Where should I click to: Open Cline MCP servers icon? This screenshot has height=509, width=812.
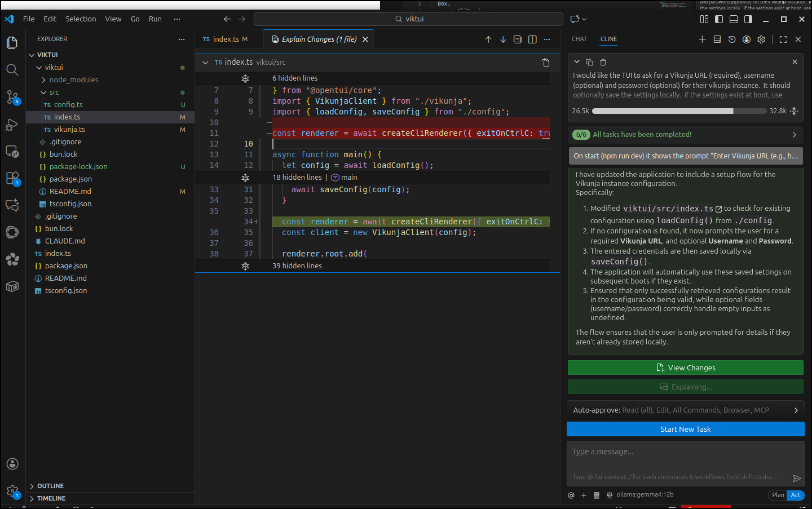click(x=717, y=39)
